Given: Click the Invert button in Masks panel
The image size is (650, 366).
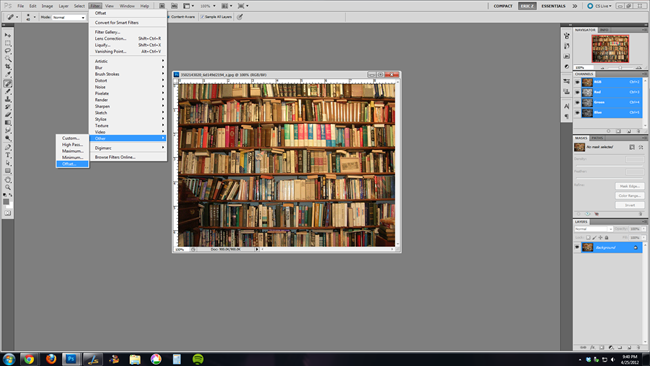Looking at the screenshot, I should pos(629,205).
